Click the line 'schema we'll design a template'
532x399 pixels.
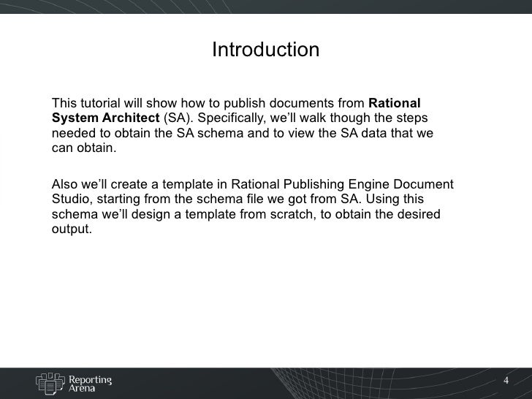pos(246,214)
